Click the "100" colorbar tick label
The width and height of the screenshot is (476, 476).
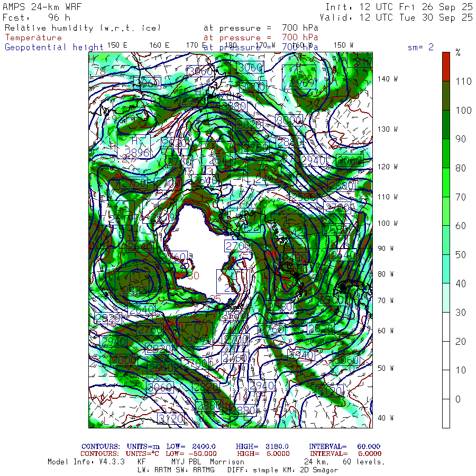coord(463,110)
